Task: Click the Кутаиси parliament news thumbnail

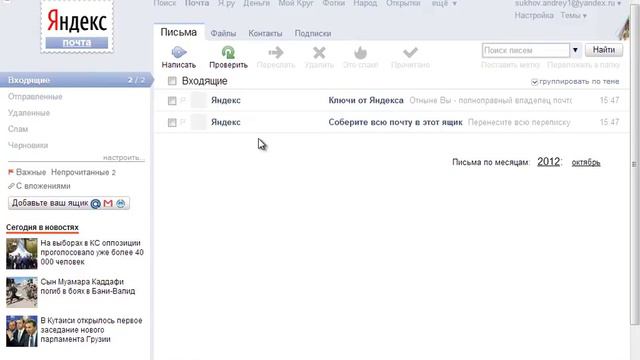Action: click(22, 331)
